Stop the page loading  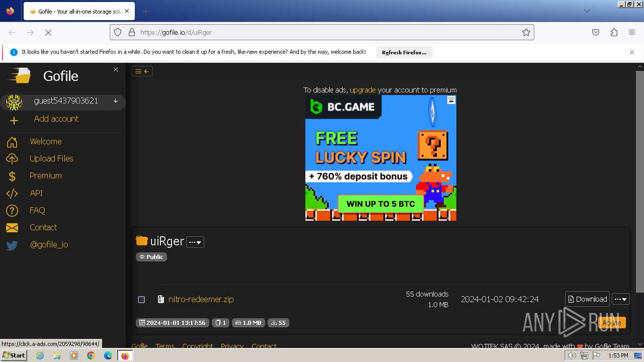click(48, 32)
